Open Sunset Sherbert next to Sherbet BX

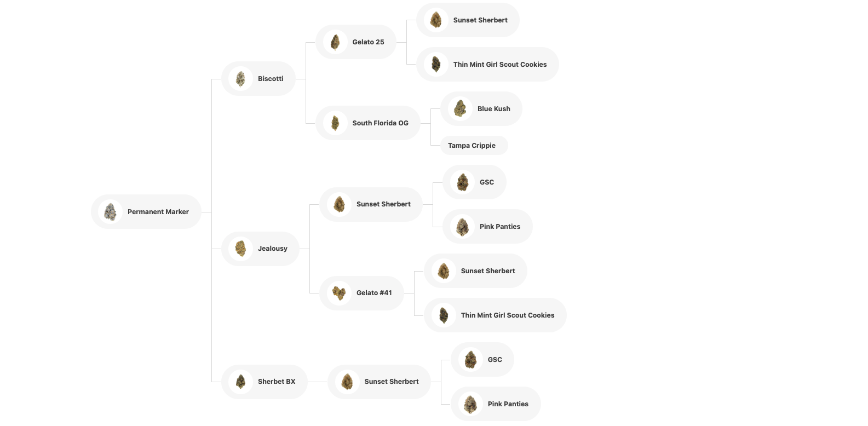tap(379, 382)
